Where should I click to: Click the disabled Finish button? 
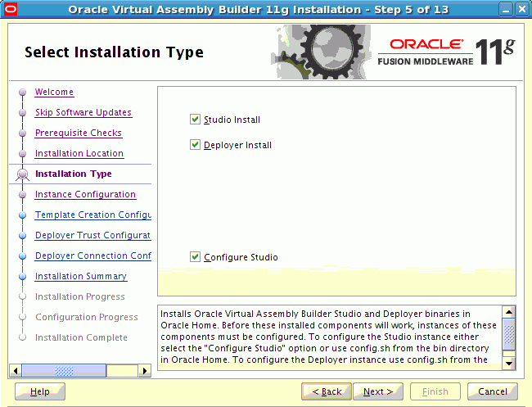[435, 391]
